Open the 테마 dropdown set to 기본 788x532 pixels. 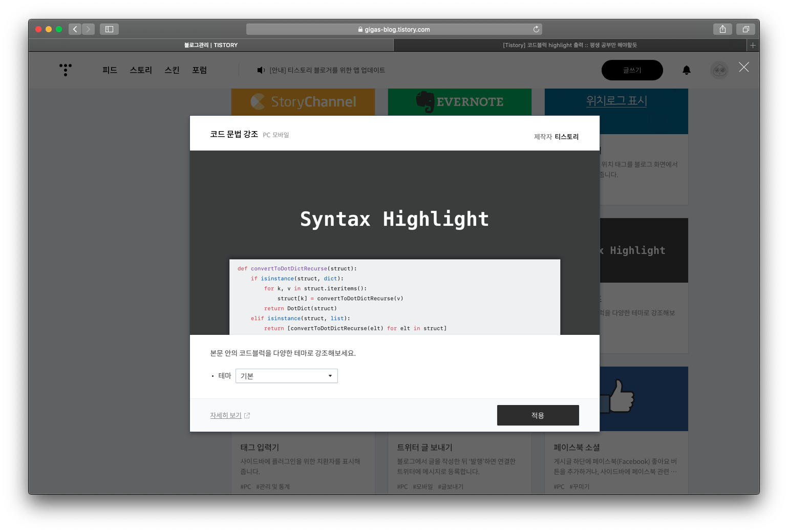click(287, 376)
